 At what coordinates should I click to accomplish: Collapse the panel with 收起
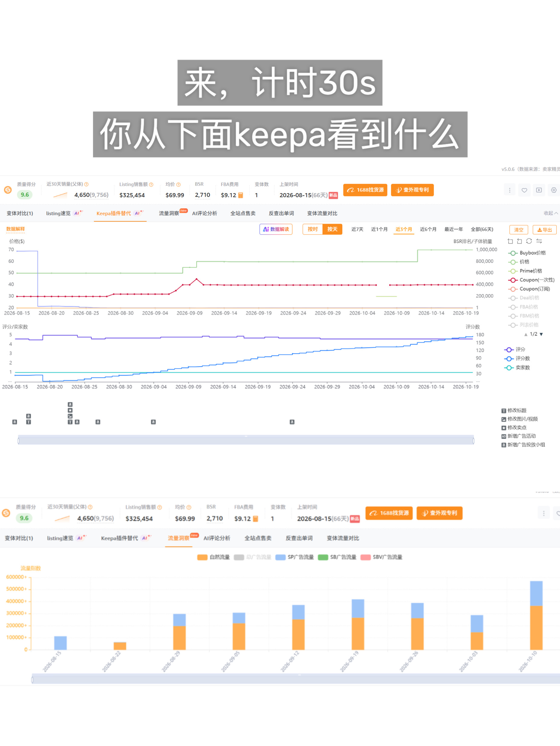[551, 213]
